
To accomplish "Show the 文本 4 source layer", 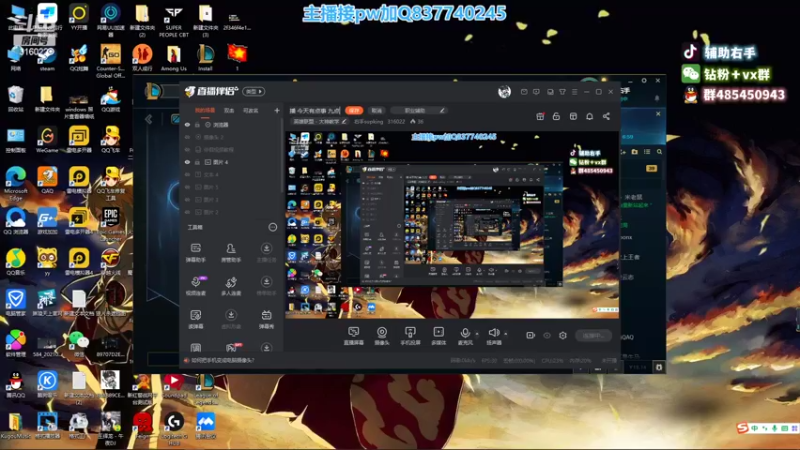I will point(187,174).
